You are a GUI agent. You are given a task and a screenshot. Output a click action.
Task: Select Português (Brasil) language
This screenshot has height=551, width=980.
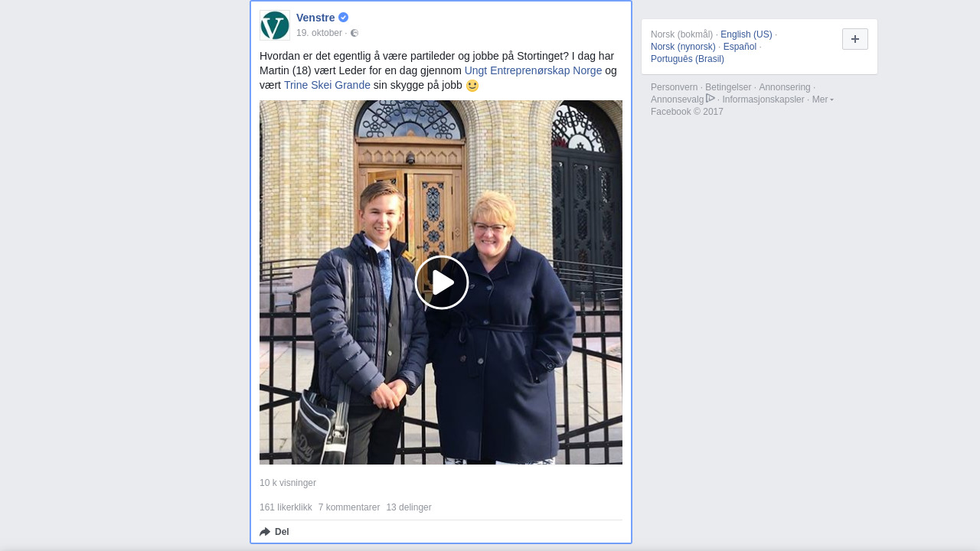click(x=688, y=59)
